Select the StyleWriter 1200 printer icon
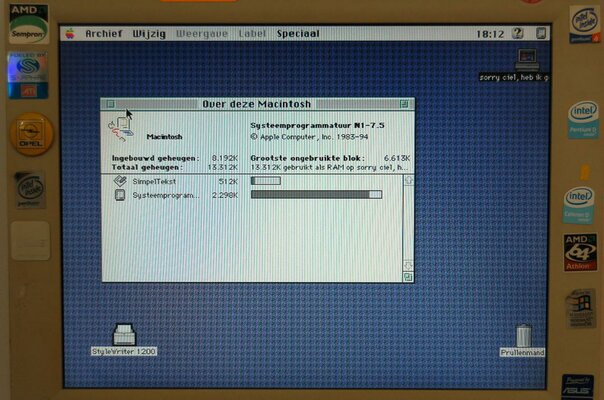The height and width of the screenshot is (400, 604). pos(124,333)
